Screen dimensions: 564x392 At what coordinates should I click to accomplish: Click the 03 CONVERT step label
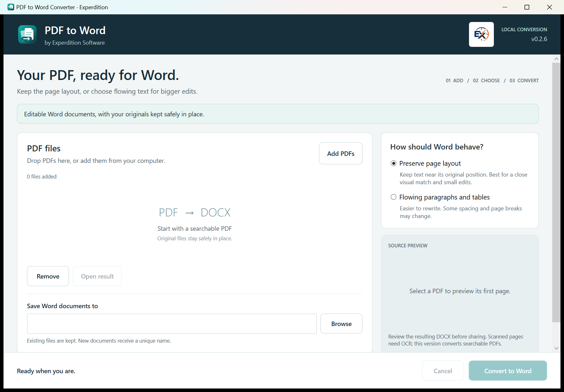pyautogui.click(x=524, y=81)
